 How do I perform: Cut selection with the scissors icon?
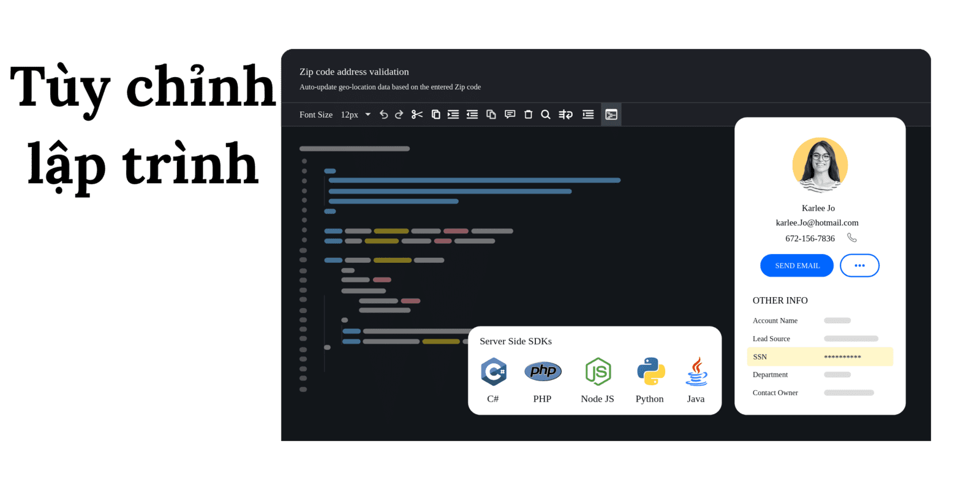[x=417, y=115]
